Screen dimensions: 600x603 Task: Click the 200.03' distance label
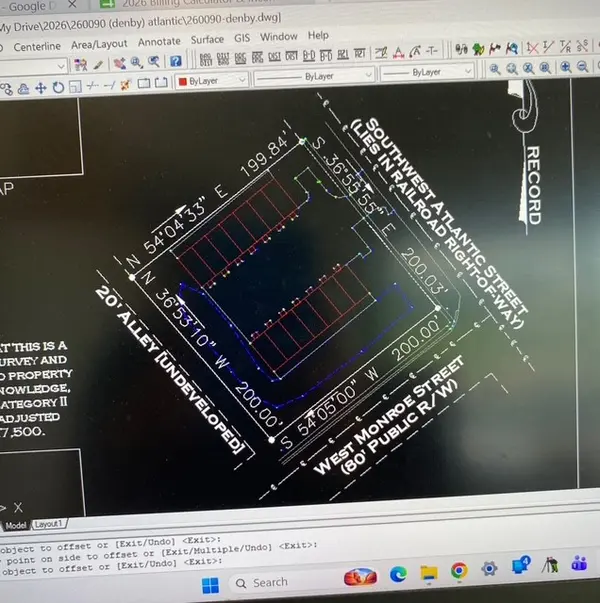[423, 272]
